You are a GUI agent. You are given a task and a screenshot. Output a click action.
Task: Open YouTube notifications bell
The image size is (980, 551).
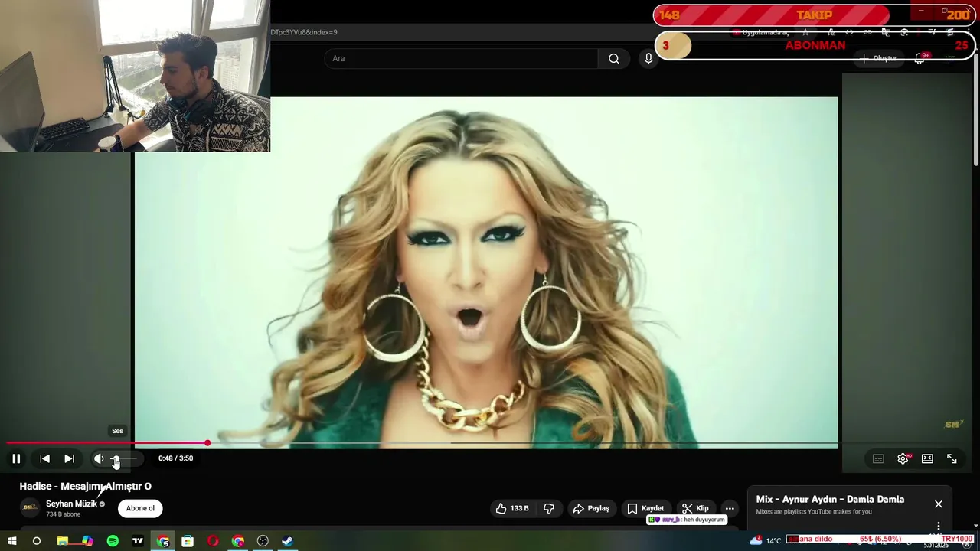tap(920, 58)
